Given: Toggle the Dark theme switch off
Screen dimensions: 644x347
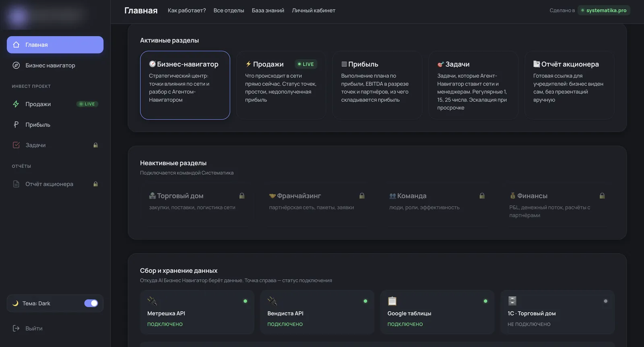Looking at the screenshot, I should coord(91,303).
